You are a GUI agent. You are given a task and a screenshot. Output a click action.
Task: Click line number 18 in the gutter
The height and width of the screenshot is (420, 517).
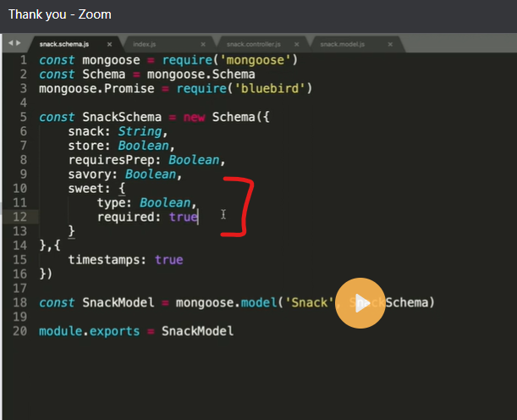pos(20,302)
